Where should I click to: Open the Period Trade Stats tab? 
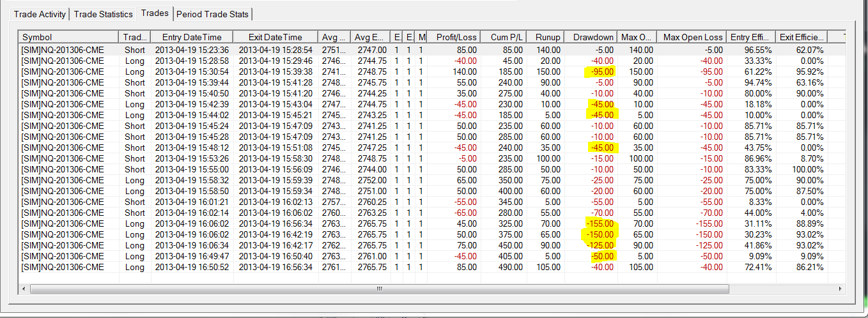(x=213, y=14)
